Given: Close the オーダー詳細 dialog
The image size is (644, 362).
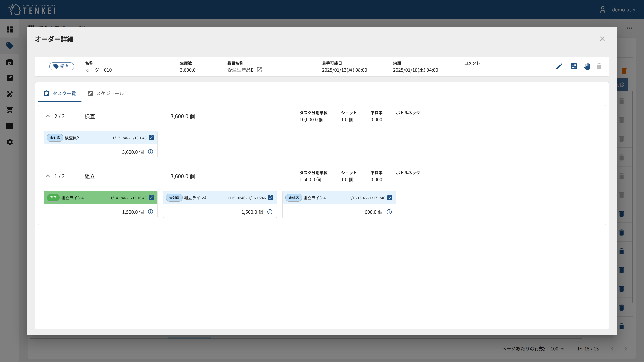Looking at the screenshot, I should [602, 39].
